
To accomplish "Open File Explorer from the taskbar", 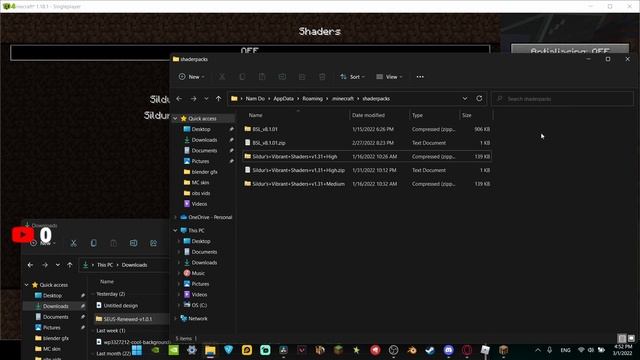I will point(210,350).
